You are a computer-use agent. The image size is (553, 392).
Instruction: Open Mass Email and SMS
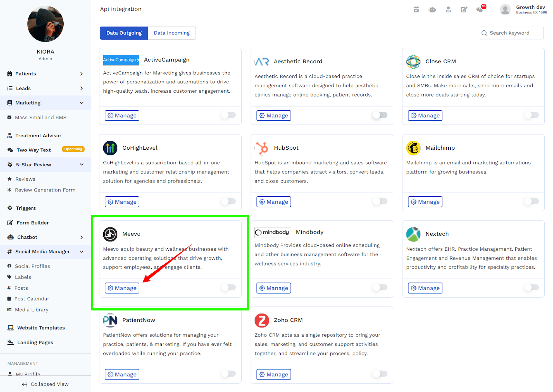click(41, 118)
